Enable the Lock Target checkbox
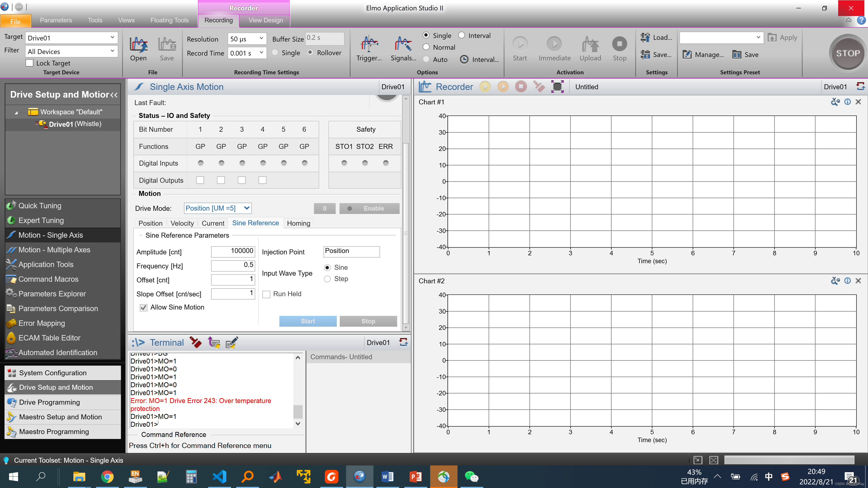868x488 pixels. click(x=30, y=63)
